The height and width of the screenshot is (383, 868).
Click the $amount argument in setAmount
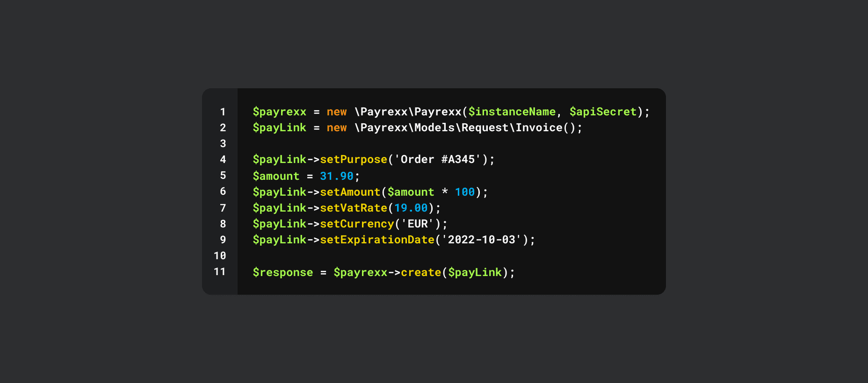click(x=411, y=192)
